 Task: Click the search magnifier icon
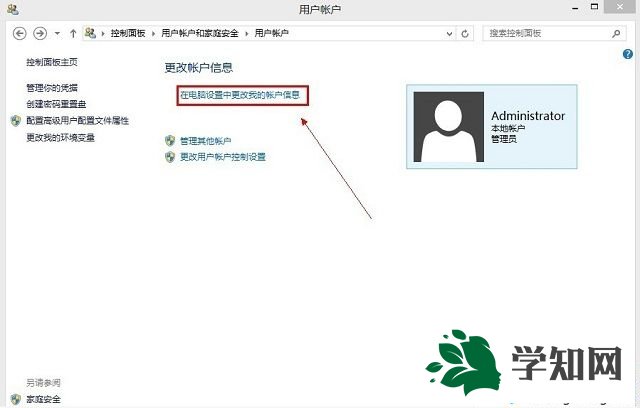[616, 33]
